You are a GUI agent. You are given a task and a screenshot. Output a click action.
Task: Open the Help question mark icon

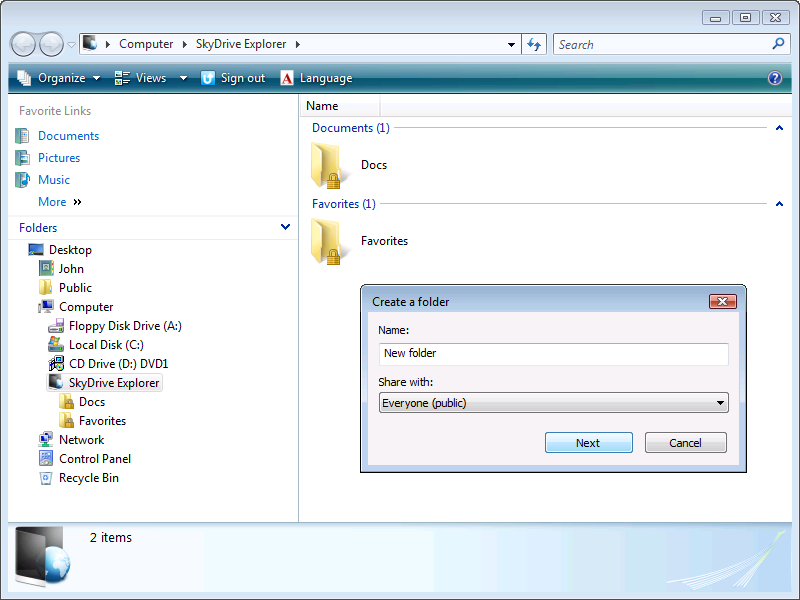click(x=774, y=78)
